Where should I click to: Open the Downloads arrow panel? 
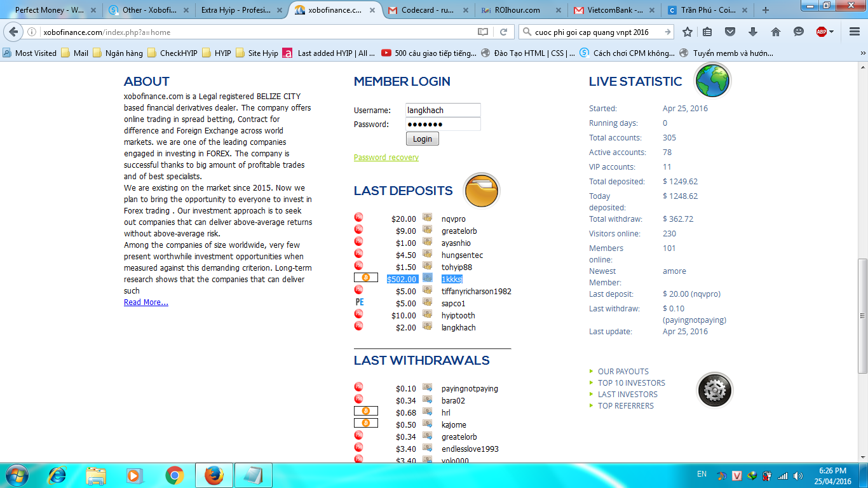pyautogui.click(x=753, y=32)
